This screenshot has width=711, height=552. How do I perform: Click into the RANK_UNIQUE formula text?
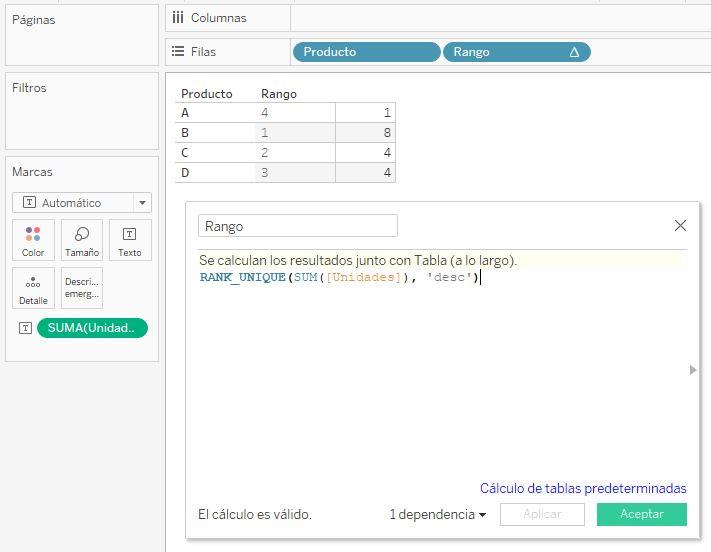339,277
